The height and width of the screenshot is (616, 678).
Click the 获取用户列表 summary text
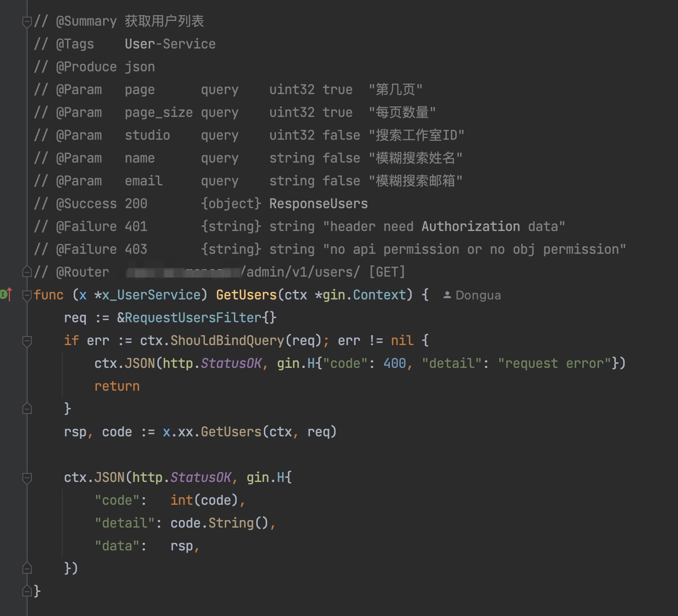coord(165,21)
